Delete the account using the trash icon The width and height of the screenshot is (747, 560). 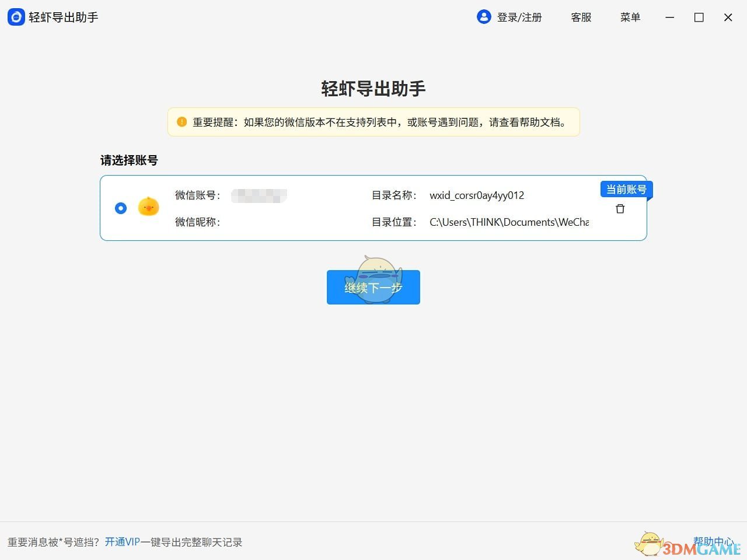click(x=620, y=208)
